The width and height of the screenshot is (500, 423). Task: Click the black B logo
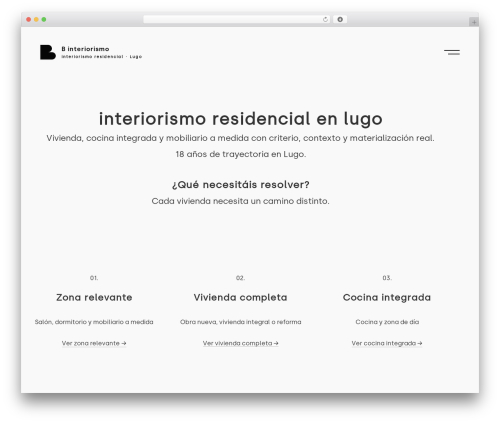tap(48, 52)
